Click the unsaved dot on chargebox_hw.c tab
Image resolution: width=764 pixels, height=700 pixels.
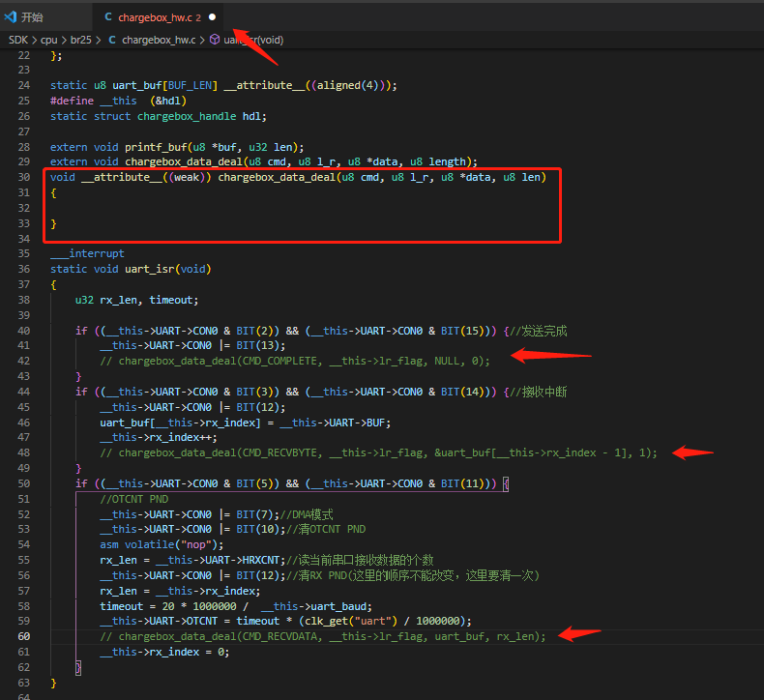point(212,17)
